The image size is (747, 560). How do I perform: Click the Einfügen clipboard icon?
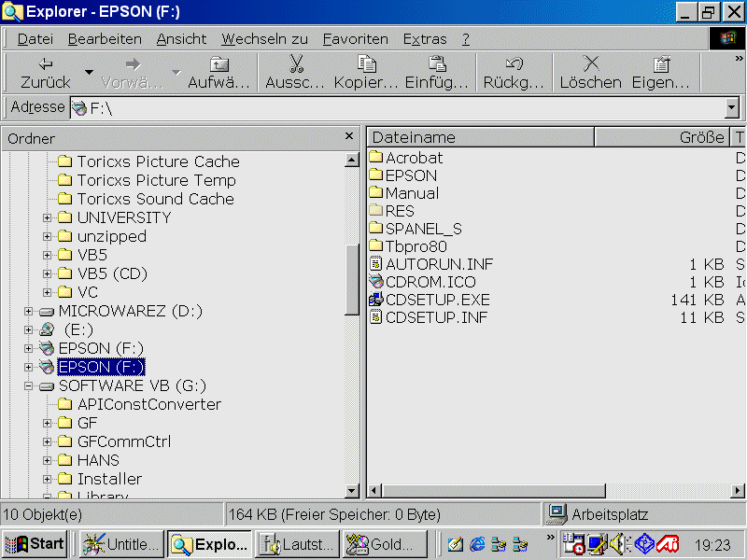(x=437, y=63)
